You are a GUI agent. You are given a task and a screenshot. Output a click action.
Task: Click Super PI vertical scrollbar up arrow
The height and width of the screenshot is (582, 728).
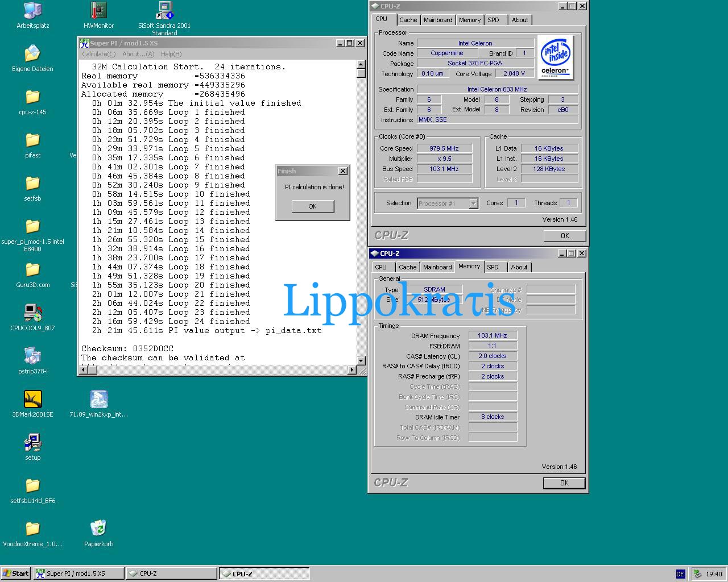[361, 64]
